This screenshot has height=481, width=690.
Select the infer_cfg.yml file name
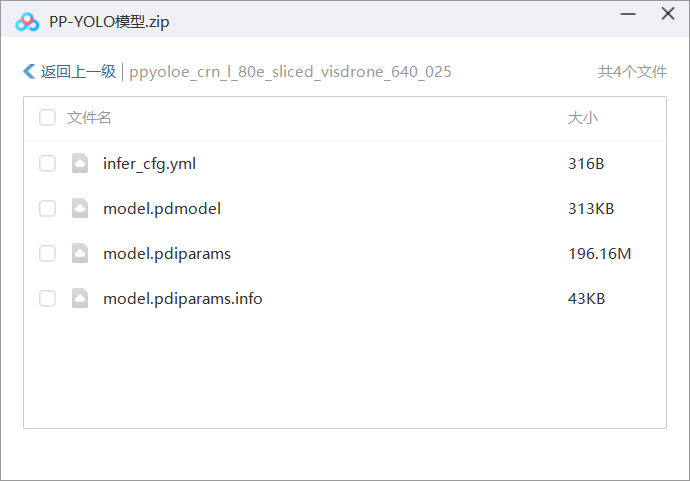pos(149,164)
